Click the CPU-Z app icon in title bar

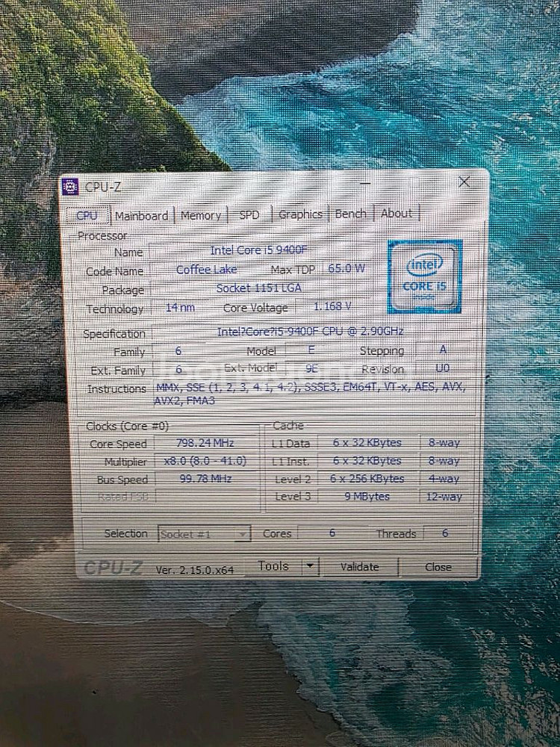(x=70, y=187)
